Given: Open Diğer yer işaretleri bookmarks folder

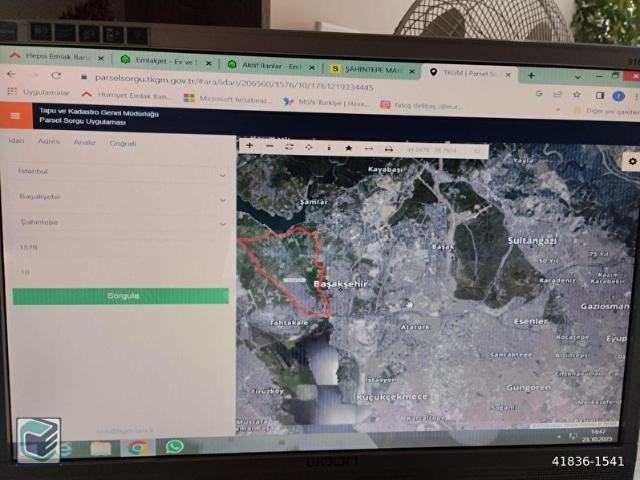Looking at the screenshot, I should coord(607,111).
